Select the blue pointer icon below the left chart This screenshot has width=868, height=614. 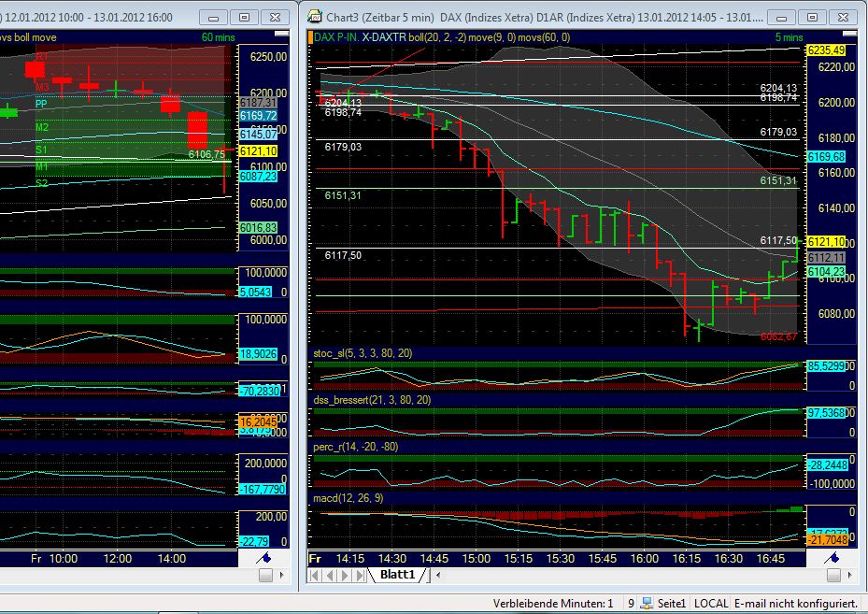pos(264,556)
